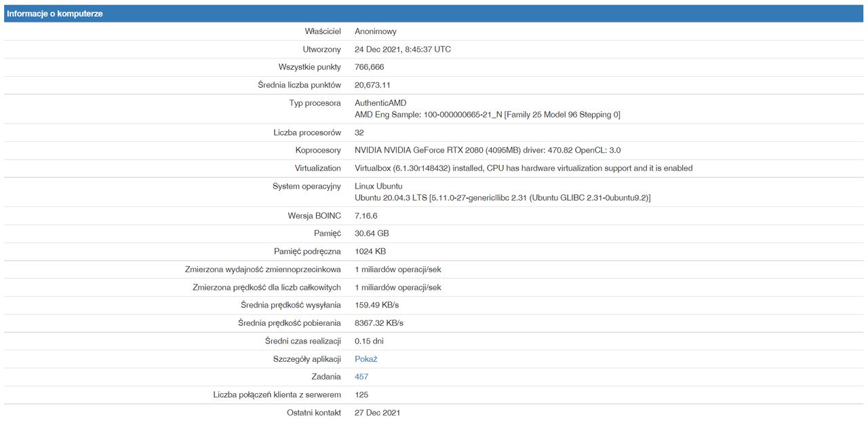This screenshot has width=868, height=425.
Task: Select BOINC version value 7.16.6
Action: (366, 216)
